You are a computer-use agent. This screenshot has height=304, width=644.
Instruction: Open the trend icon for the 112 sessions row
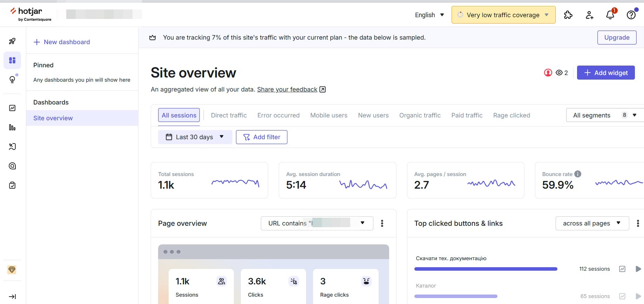pyautogui.click(x=622, y=269)
